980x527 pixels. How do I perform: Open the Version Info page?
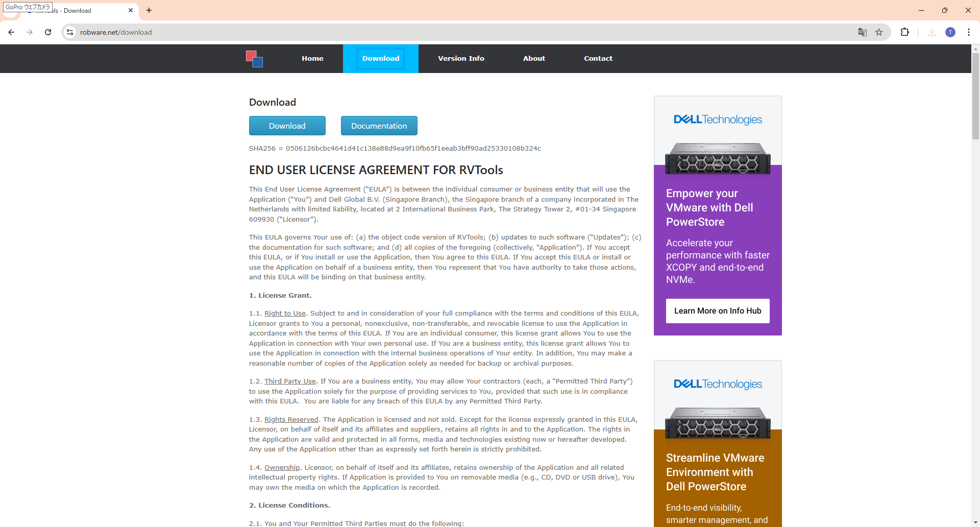click(461, 58)
